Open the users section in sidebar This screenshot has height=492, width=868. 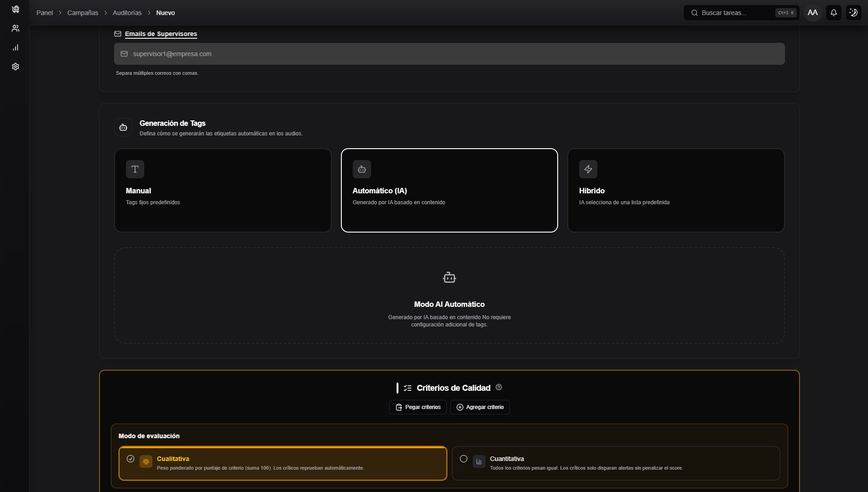16,28
